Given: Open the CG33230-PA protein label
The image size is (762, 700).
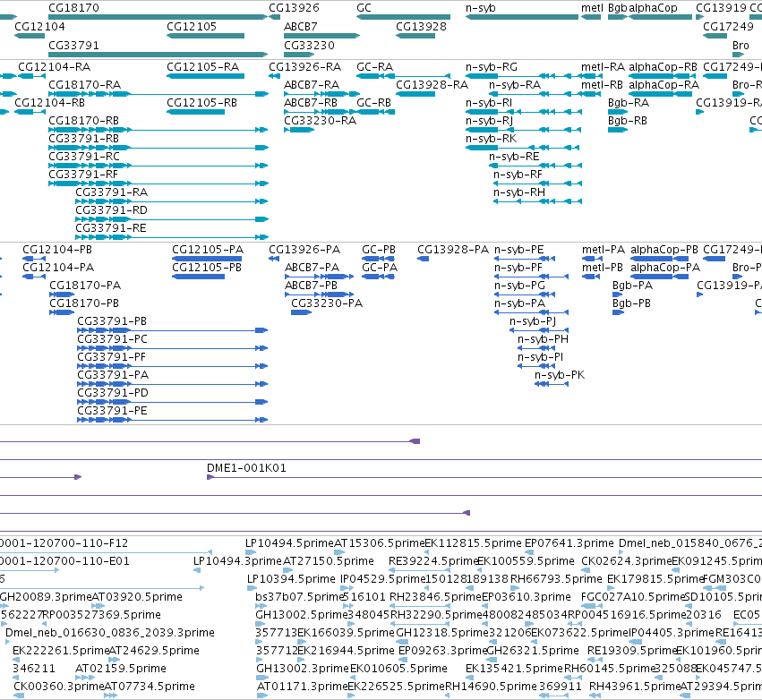Looking at the screenshot, I should 327,303.
